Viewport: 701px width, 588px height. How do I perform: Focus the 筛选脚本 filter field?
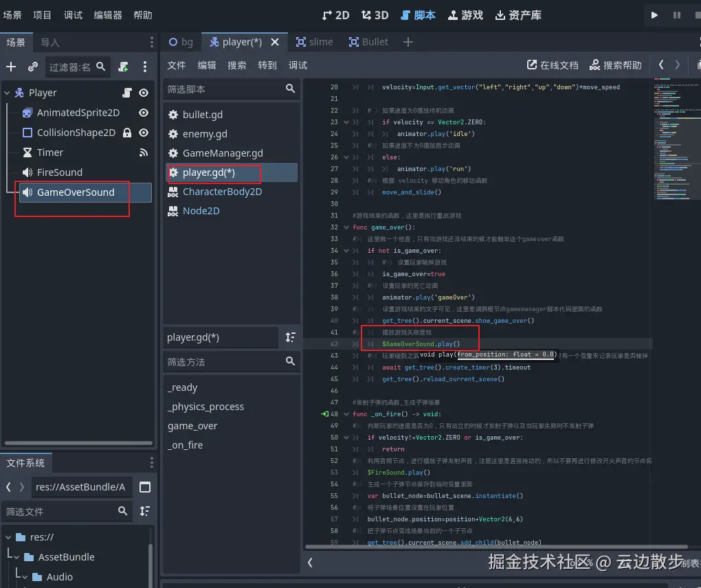point(231,89)
